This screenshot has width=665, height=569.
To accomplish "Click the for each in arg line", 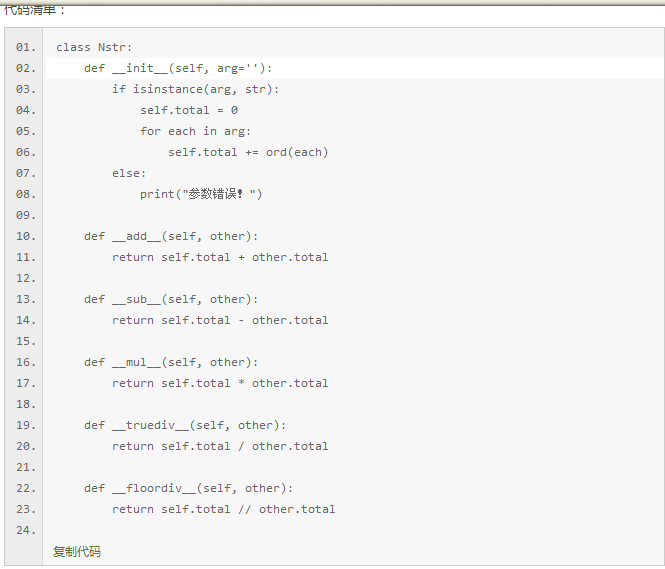I will tap(196, 131).
